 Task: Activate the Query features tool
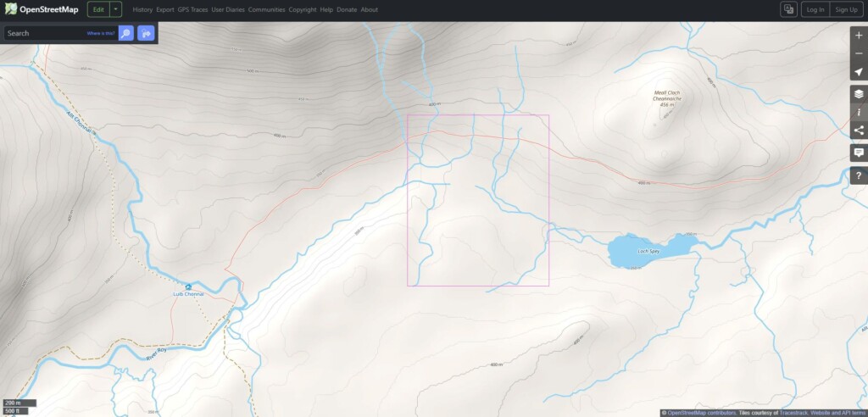pyautogui.click(x=859, y=175)
